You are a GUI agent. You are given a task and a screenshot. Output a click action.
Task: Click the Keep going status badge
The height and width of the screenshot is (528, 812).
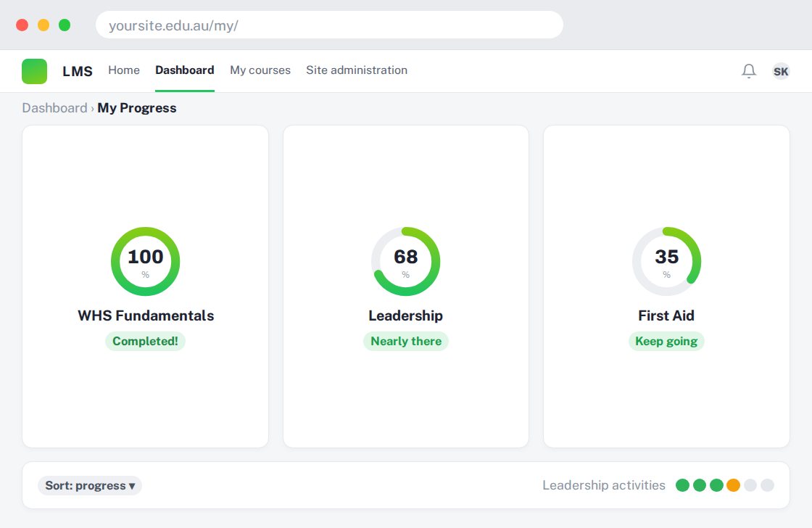pyautogui.click(x=666, y=341)
